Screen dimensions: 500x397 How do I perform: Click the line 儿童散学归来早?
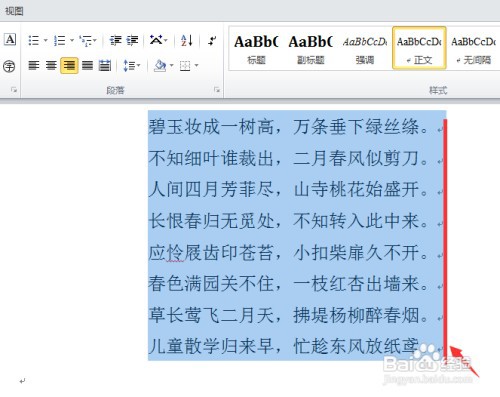[x=211, y=346]
